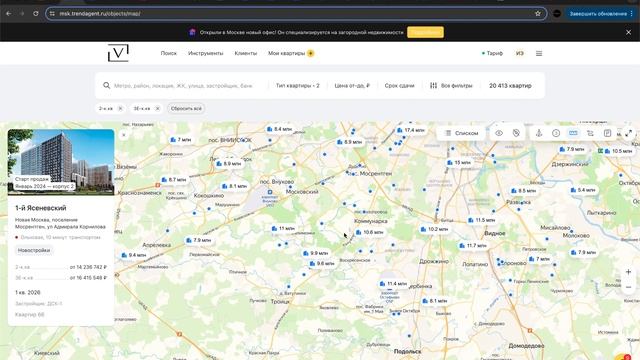Viewport: 640px width, 360px height.
Task: Toggle the metro layer icon on map
Action: (539, 133)
